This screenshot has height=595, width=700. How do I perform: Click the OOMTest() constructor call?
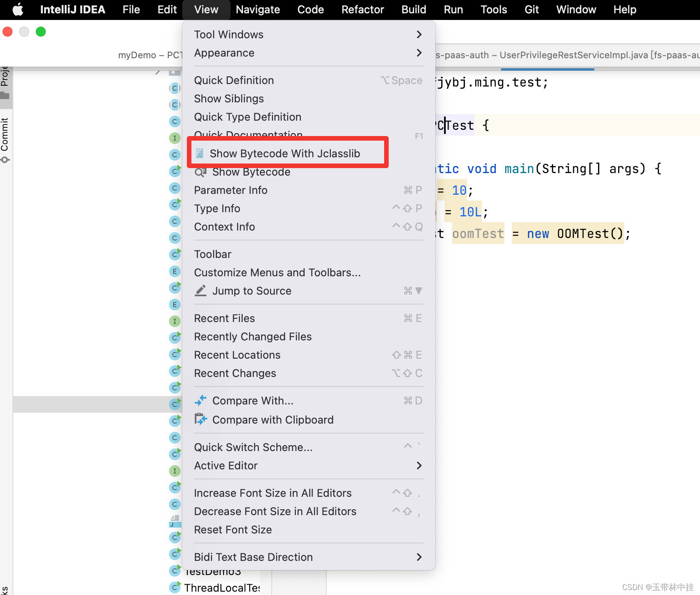click(590, 234)
